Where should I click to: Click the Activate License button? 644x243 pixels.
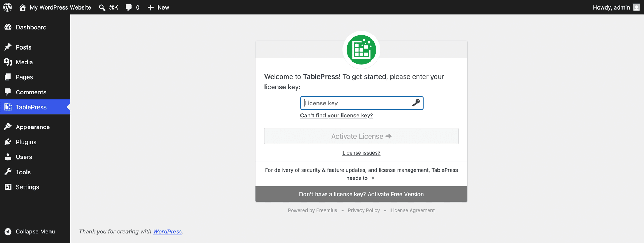(x=361, y=136)
